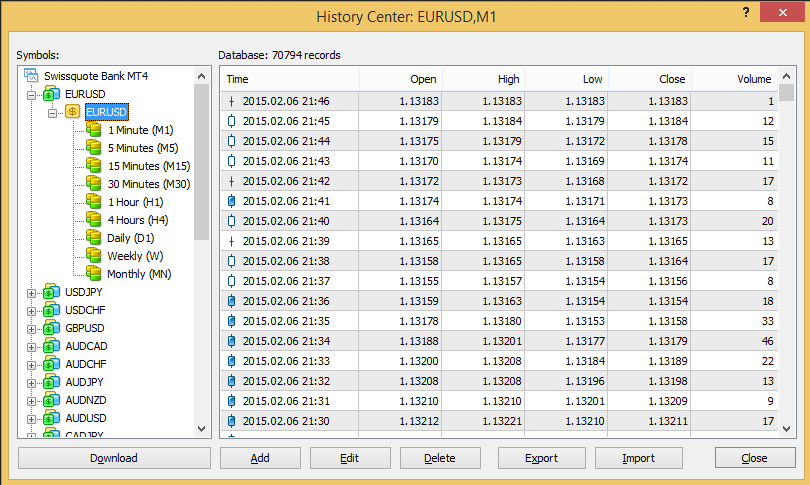Screen dimensions: 810x485
Task: Click the yellow dollar icon beside selected EURUSD
Action: click(x=72, y=112)
